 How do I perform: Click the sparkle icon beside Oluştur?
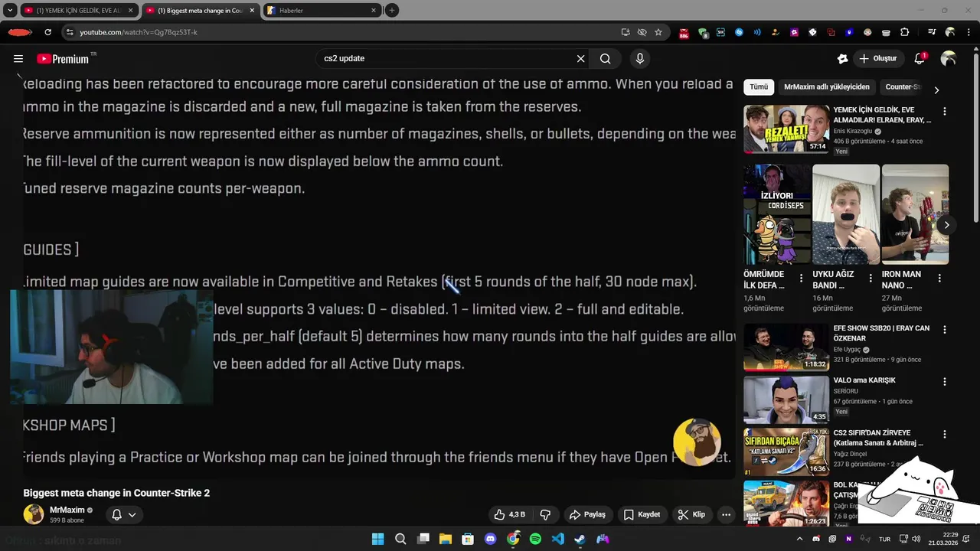pyautogui.click(x=843, y=59)
